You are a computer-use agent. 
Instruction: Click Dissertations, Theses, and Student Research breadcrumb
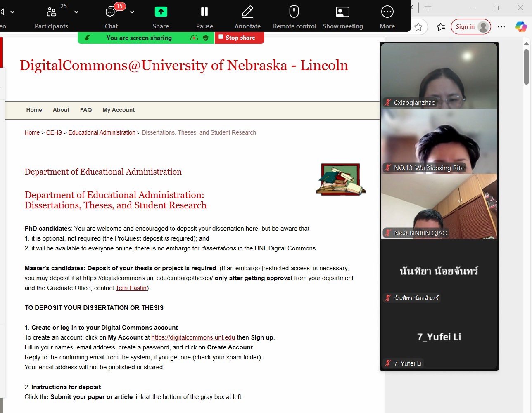[199, 132]
